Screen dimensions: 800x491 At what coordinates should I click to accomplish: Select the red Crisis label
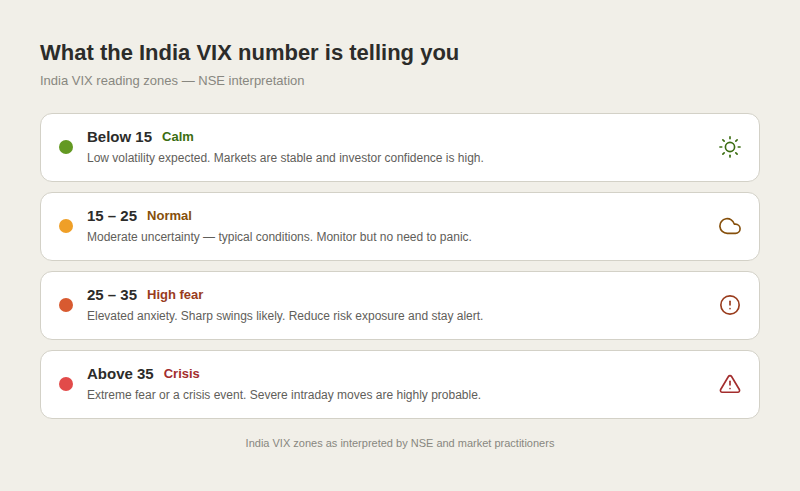181,374
